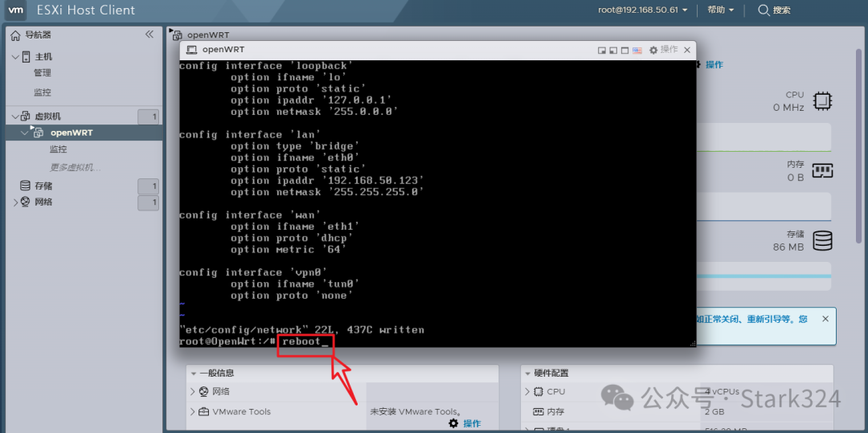
Task: Select 监控 under openWRT node
Action: pos(58,149)
